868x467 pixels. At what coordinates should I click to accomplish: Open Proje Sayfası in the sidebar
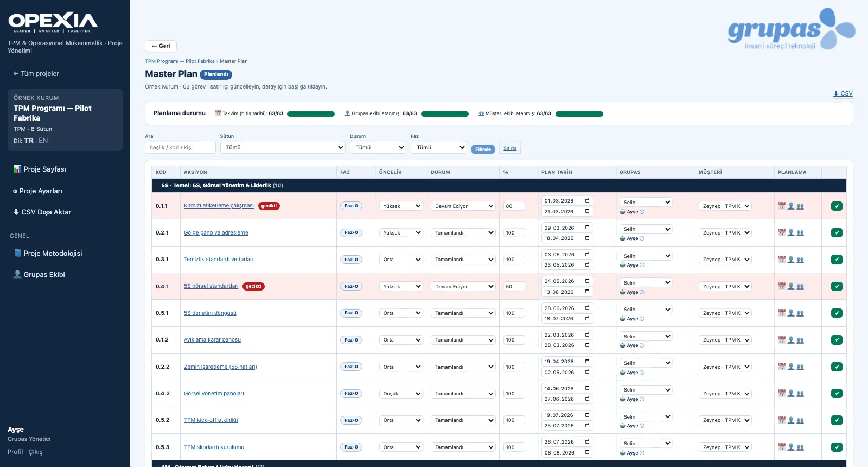(40, 169)
